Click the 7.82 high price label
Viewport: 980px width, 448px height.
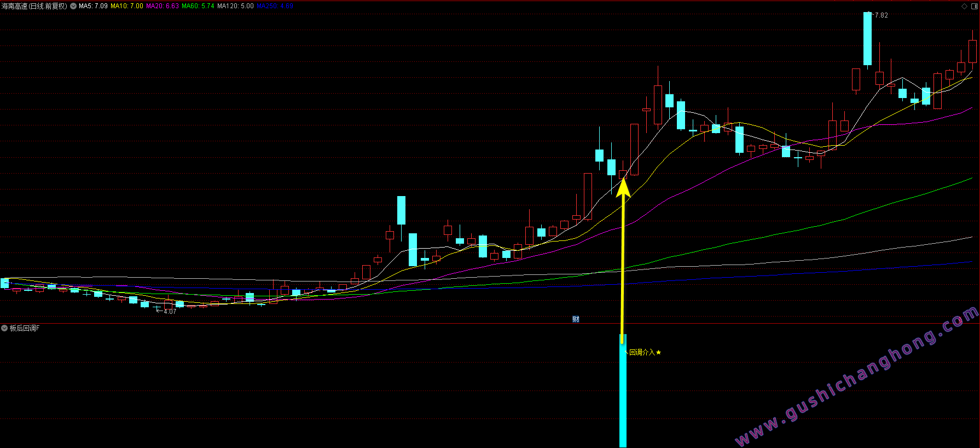click(x=881, y=15)
